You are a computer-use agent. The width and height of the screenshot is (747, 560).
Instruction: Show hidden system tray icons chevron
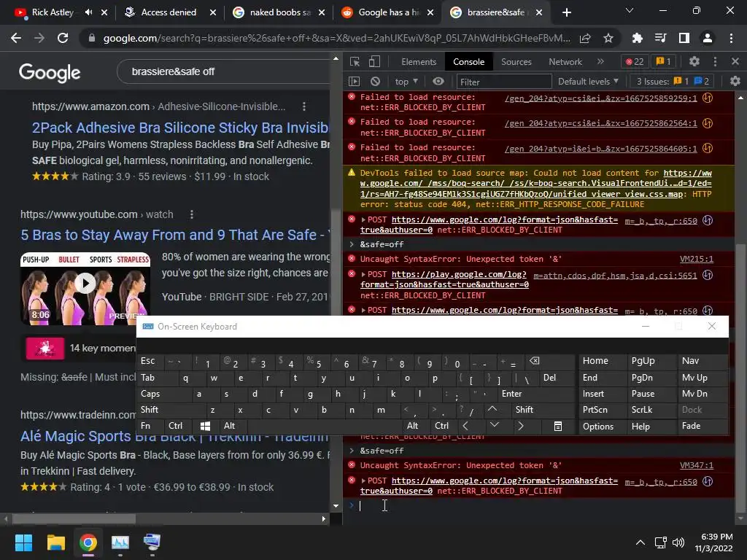[640, 542]
